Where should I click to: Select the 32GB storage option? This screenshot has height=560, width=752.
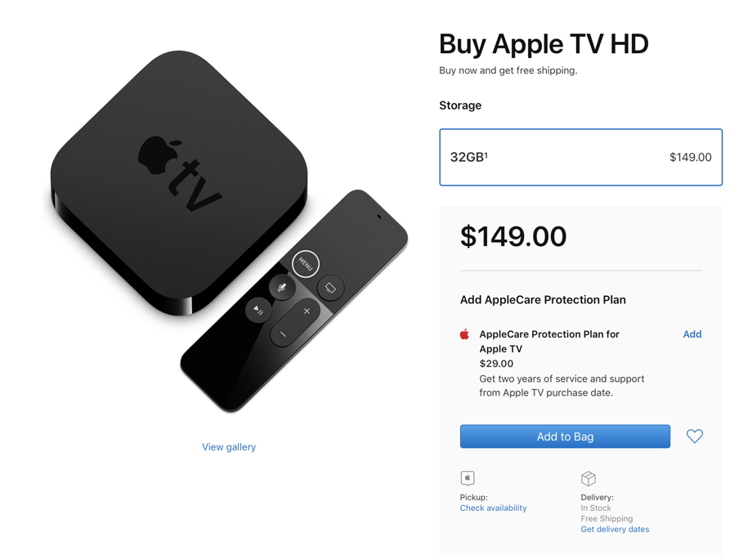click(x=581, y=157)
